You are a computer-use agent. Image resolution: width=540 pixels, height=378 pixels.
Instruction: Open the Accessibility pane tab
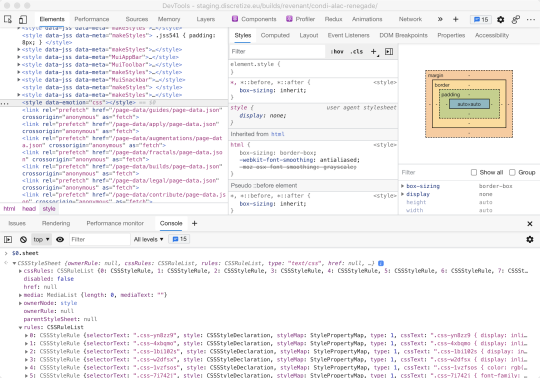point(492,35)
